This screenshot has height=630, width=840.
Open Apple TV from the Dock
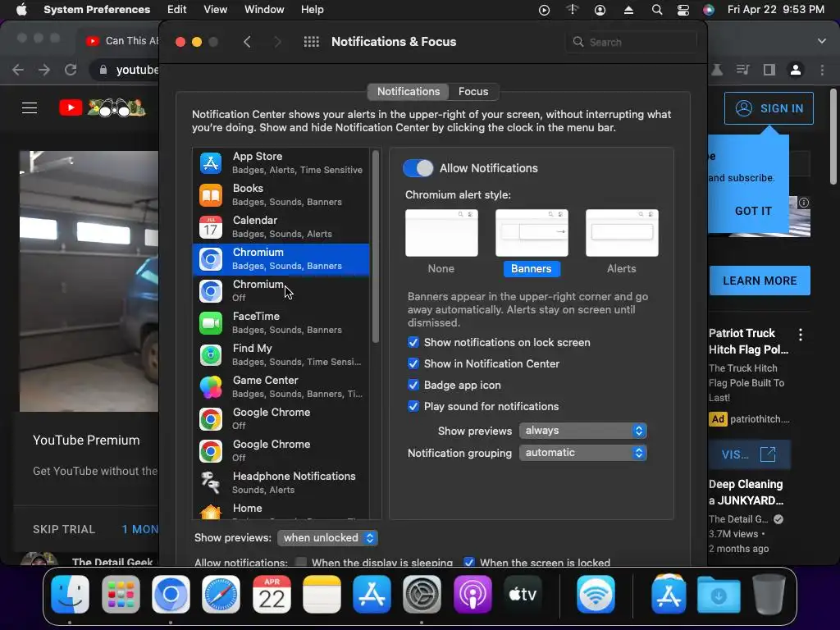(523, 594)
